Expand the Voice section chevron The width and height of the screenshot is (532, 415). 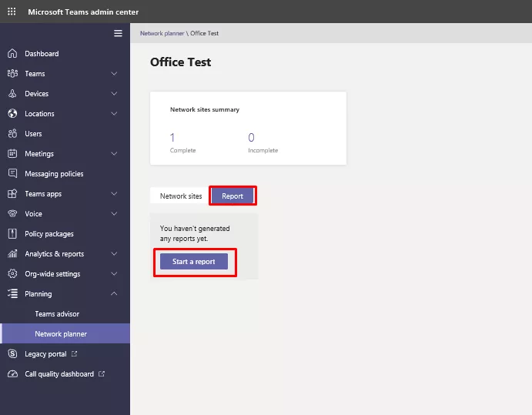[114, 214]
